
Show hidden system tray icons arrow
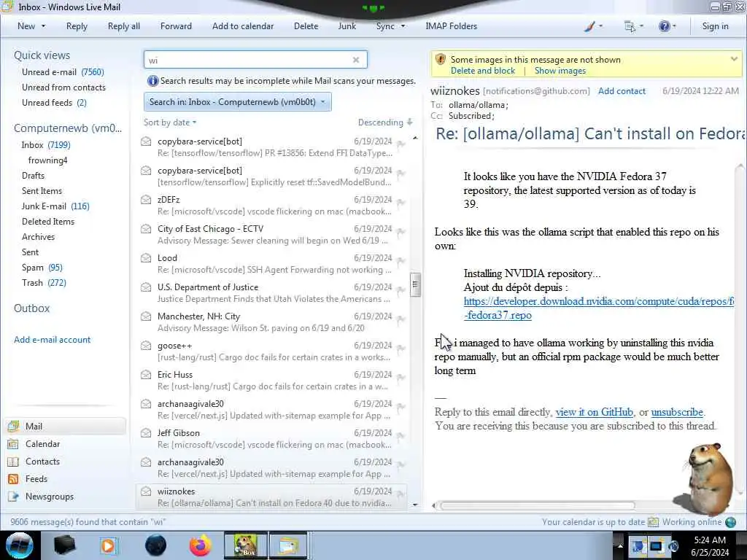620,545
